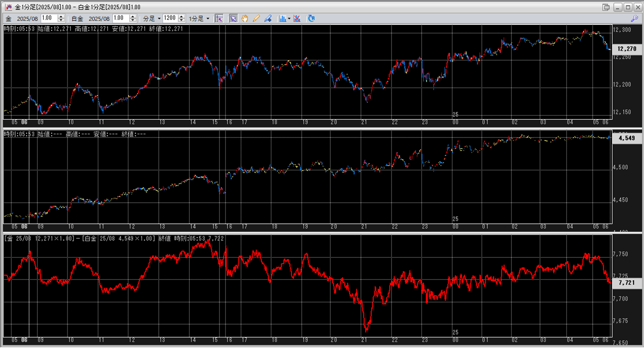Click the restore-down overlapping windows icon
Viewport: 644px width, 348px height.
(x=606, y=7)
